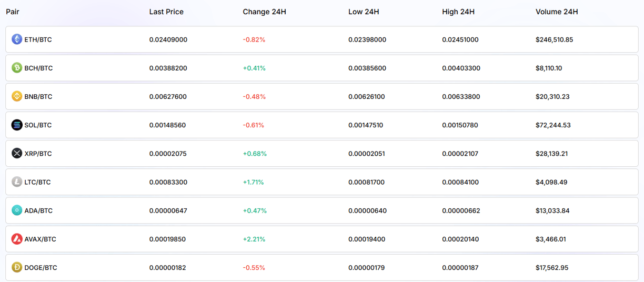Screen dimensions: 644x282
Task: Sort by Change 24H column header
Action: 264,12
